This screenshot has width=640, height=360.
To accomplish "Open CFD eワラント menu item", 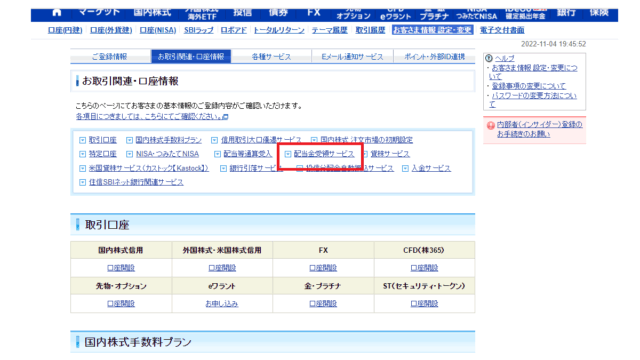I will 396,14.
